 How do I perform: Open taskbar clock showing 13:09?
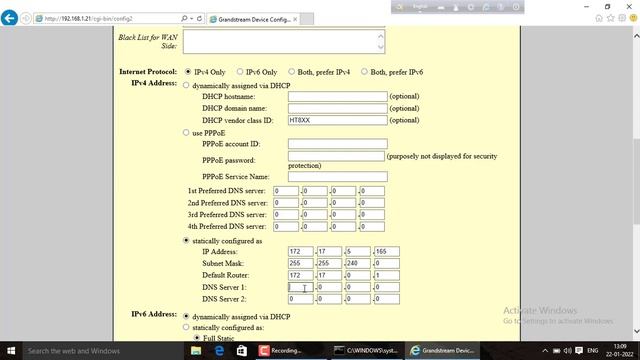pyautogui.click(x=620, y=350)
